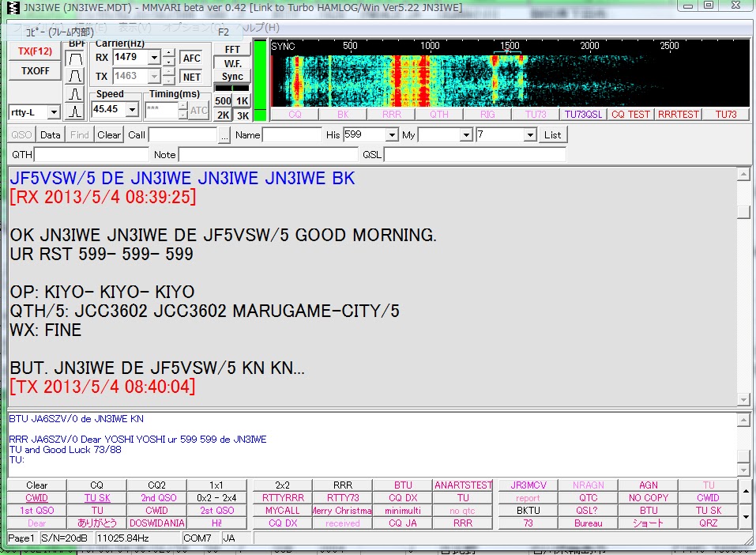The image size is (756, 555).
Task: Click the receive window vertical scrollbar thumb
Action: [x=743, y=212]
